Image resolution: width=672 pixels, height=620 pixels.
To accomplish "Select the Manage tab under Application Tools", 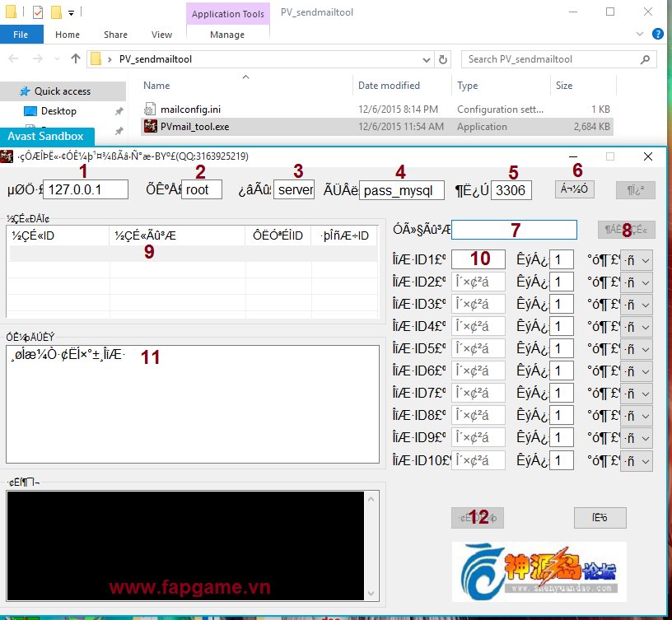I will pos(227,35).
